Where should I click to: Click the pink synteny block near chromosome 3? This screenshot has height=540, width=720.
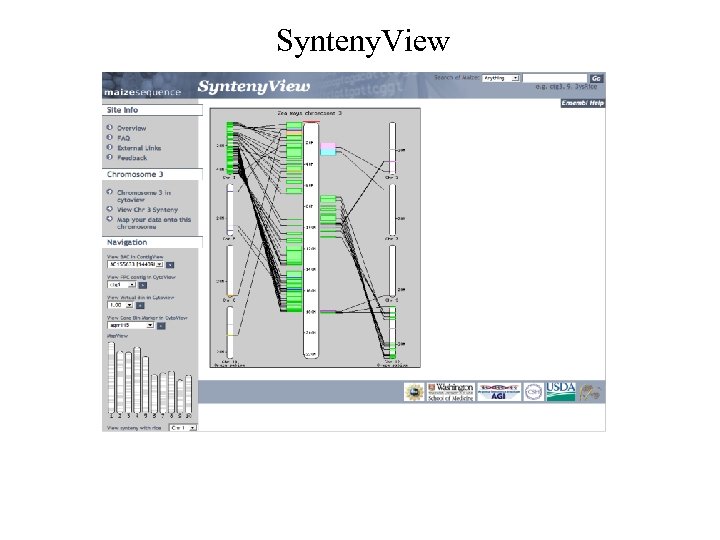coord(328,146)
